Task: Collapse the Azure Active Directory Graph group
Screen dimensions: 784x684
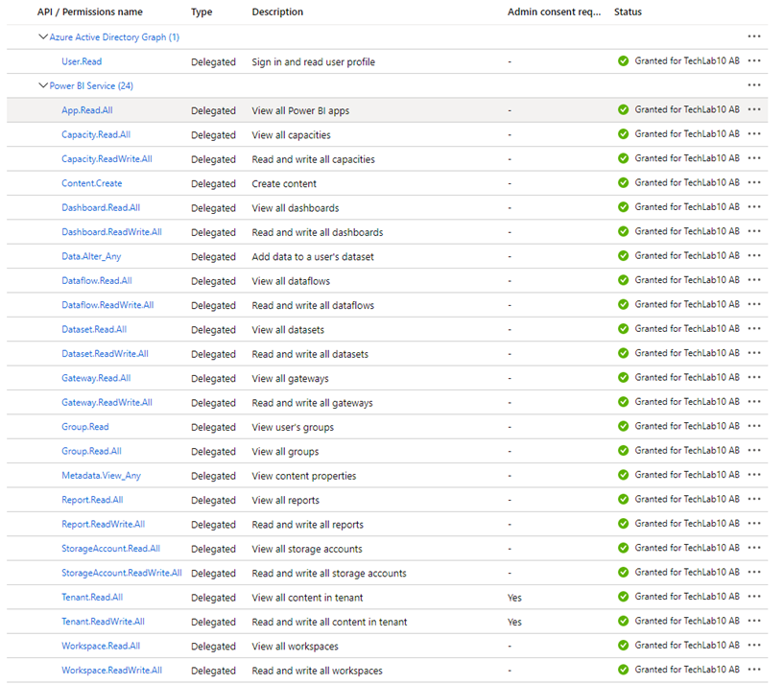Action: click(43, 36)
